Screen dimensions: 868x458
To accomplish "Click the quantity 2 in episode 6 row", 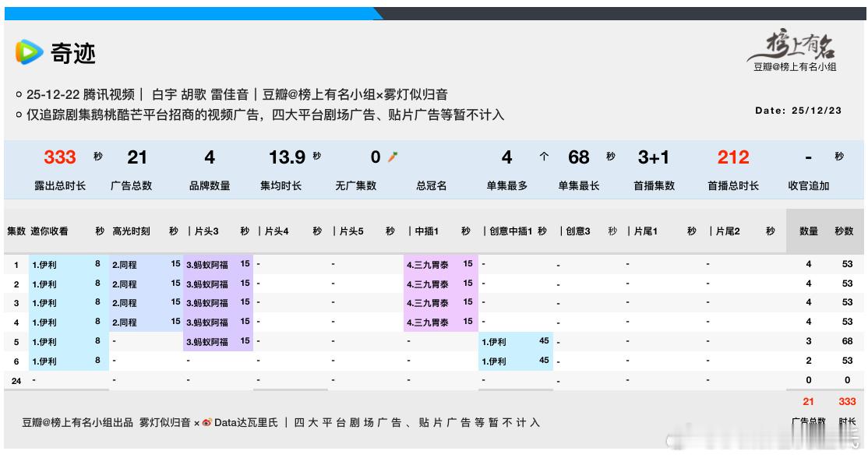I will point(808,361).
